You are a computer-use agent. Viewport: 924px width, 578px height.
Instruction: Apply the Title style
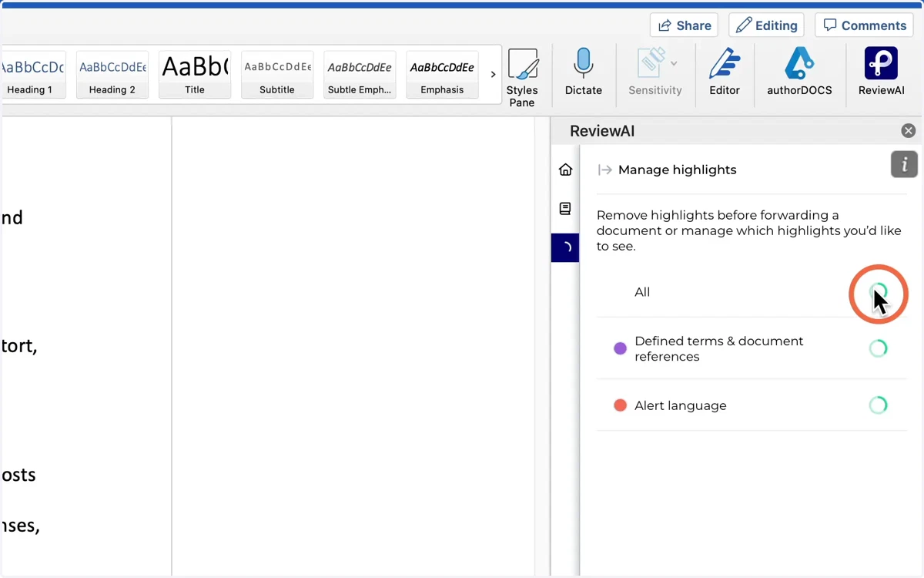click(195, 75)
